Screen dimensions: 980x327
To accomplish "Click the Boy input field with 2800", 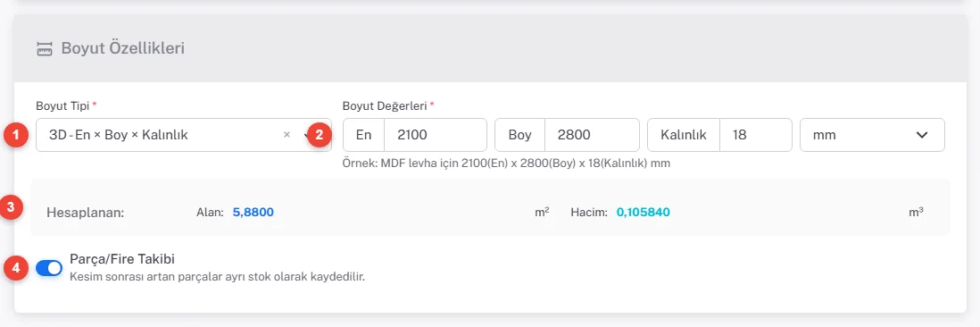I will (592, 134).
